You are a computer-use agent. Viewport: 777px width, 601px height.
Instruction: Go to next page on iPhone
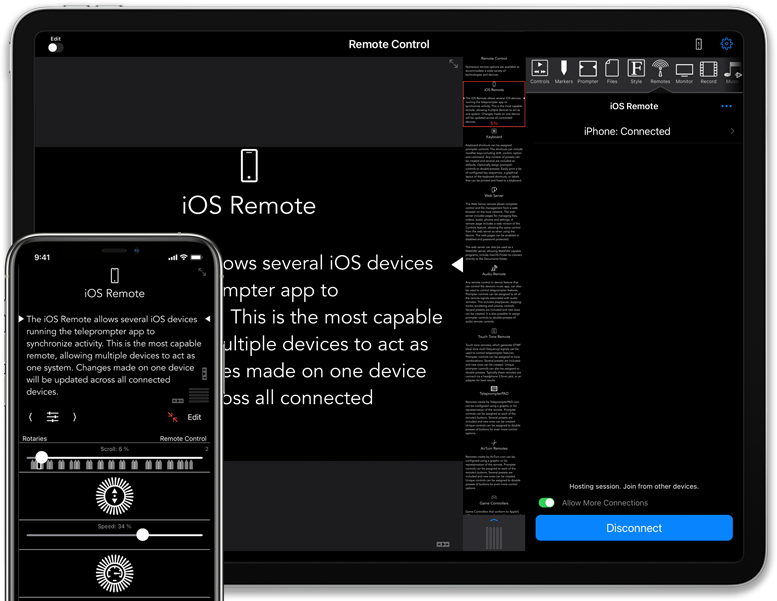(x=74, y=417)
